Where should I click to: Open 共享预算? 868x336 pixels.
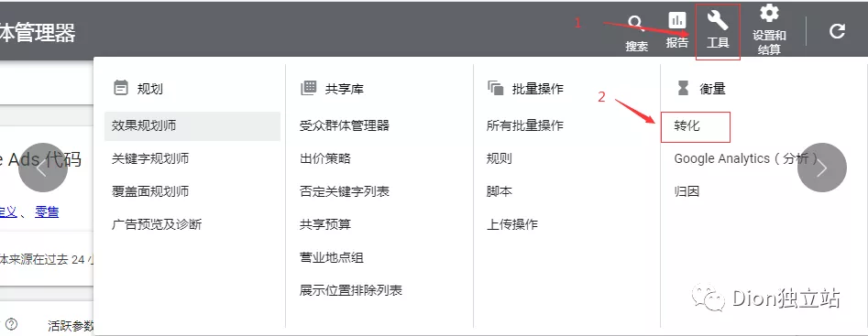(x=325, y=224)
